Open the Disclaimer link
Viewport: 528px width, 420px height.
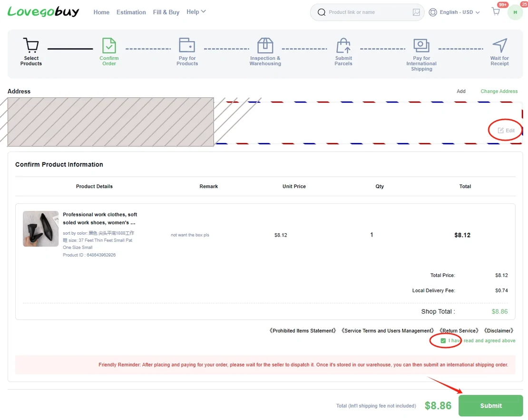499,331
